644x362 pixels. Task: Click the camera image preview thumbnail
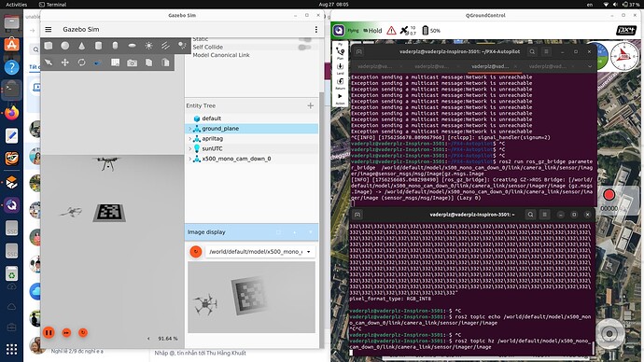251,297
